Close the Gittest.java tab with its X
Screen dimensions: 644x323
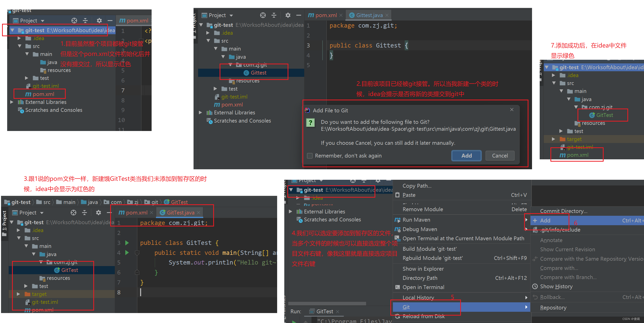point(387,15)
